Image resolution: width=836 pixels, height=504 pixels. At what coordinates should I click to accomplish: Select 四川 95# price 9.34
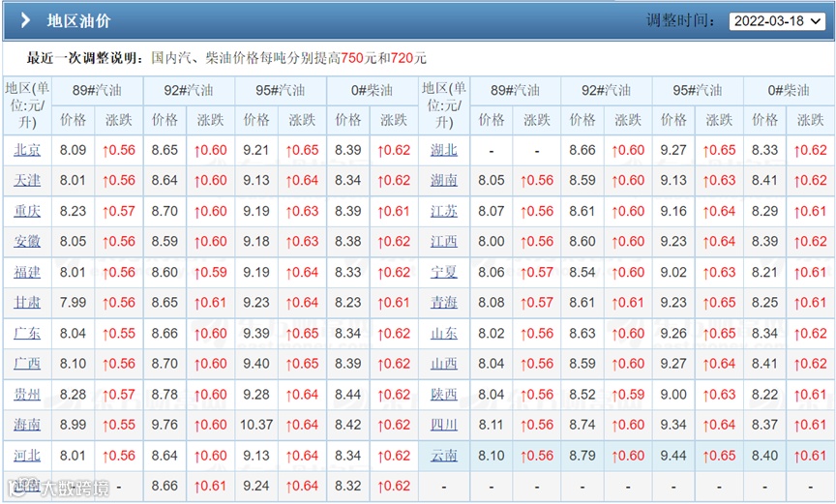[673, 425]
